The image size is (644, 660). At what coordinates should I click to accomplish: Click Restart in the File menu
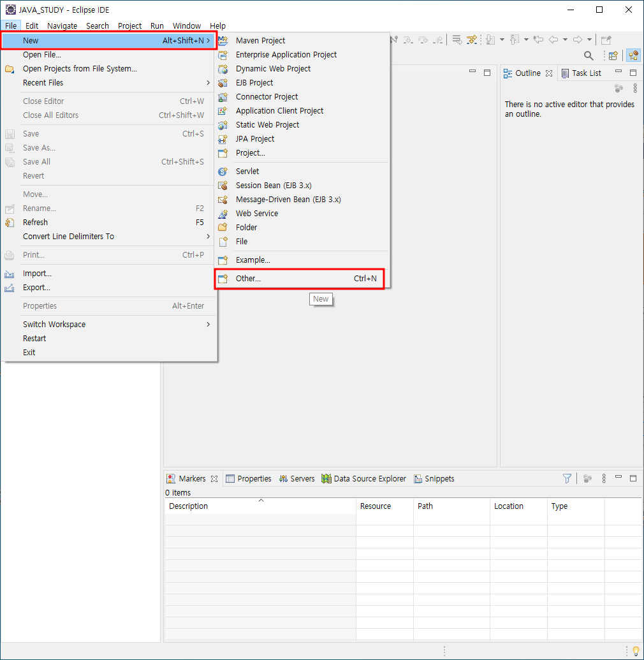[109, 339]
